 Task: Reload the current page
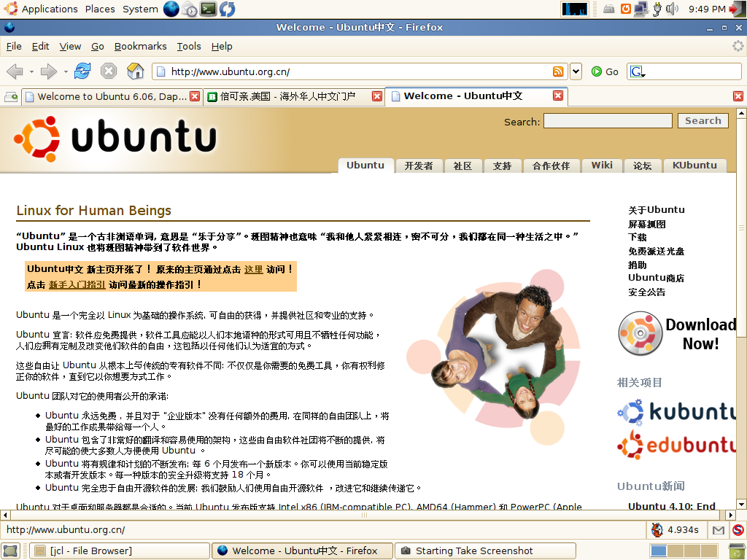click(x=82, y=71)
